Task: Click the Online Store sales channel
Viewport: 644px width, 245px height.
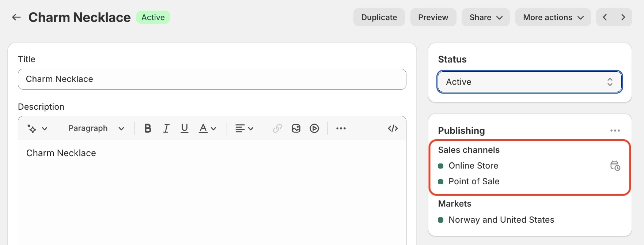Action: click(x=473, y=166)
